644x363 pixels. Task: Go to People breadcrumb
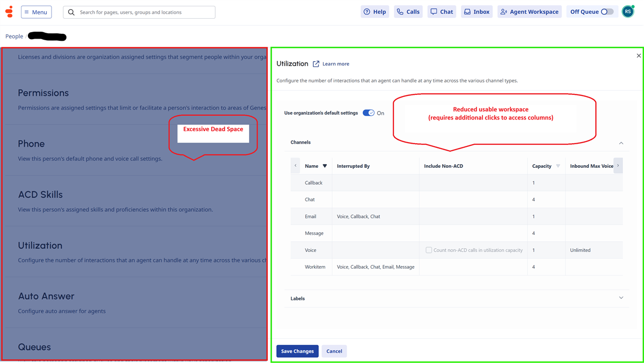tap(14, 36)
